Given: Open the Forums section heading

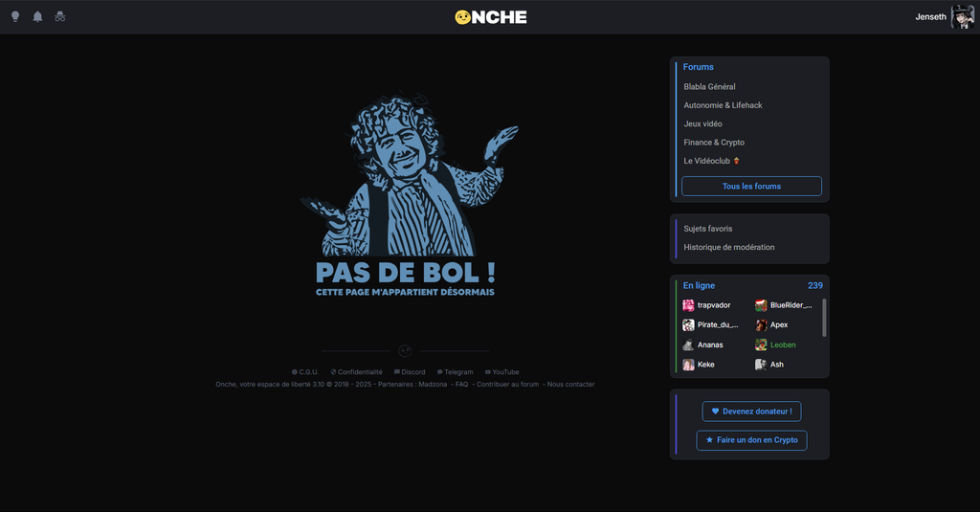Looking at the screenshot, I should [698, 67].
